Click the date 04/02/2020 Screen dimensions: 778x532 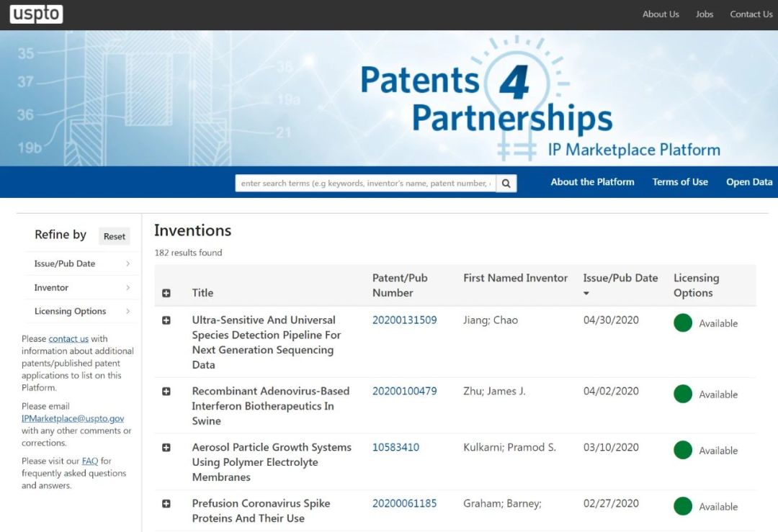pyautogui.click(x=611, y=391)
